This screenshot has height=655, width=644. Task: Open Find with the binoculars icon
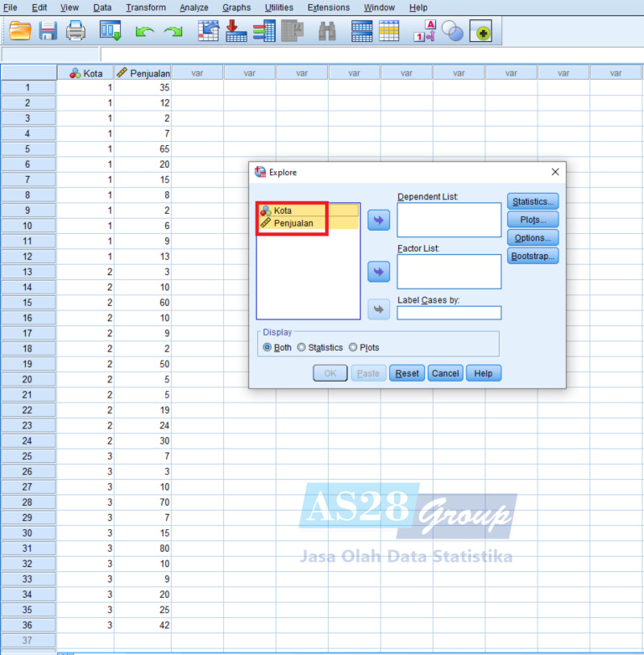327,32
